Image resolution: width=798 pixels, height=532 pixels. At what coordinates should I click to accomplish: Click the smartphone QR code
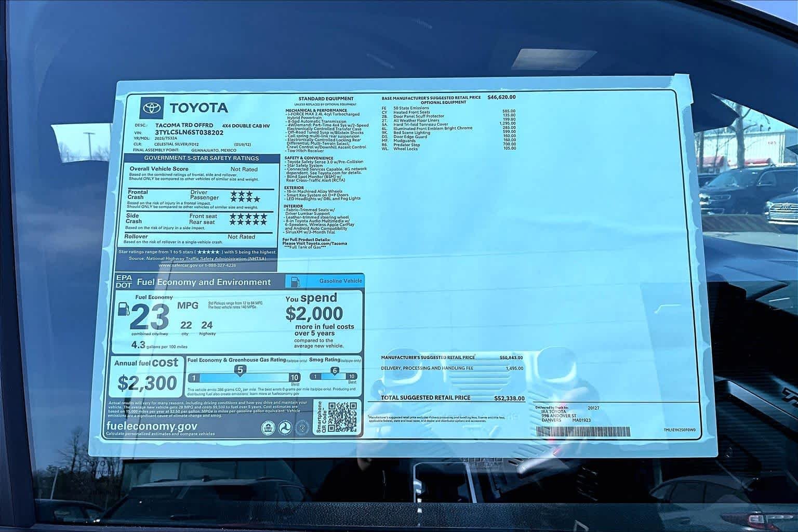click(342, 417)
